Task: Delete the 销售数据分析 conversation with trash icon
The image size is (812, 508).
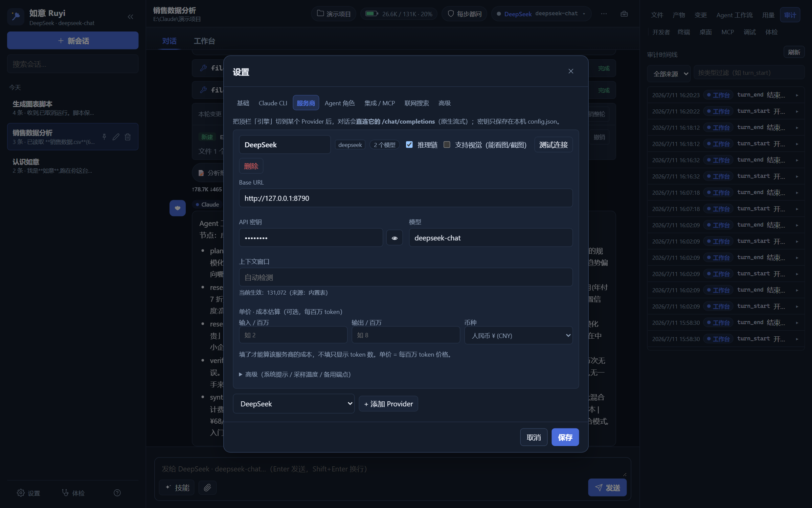Action: pos(128,137)
